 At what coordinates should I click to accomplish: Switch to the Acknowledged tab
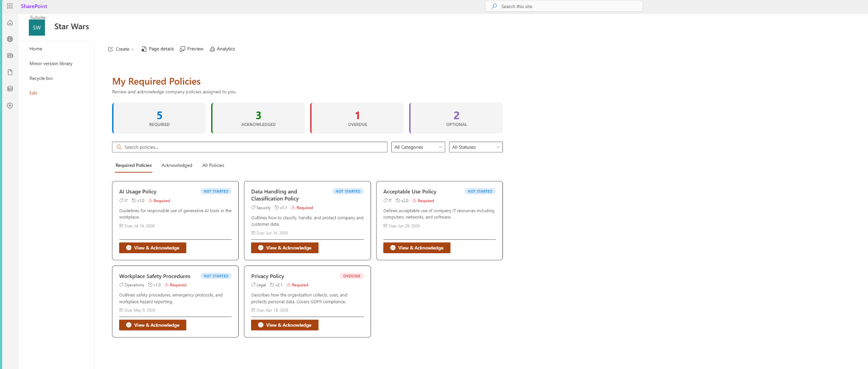click(177, 165)
